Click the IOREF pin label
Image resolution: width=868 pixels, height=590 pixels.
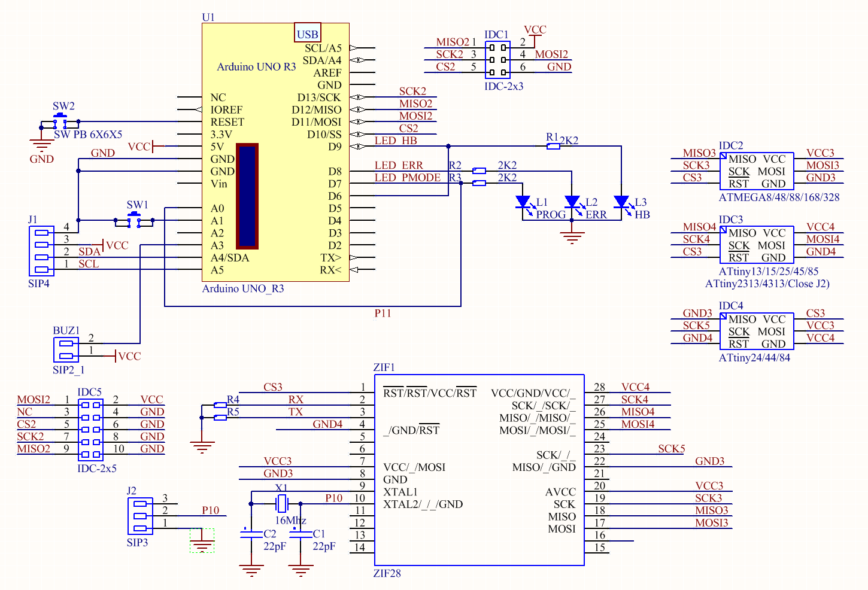(x=226, y=110)
